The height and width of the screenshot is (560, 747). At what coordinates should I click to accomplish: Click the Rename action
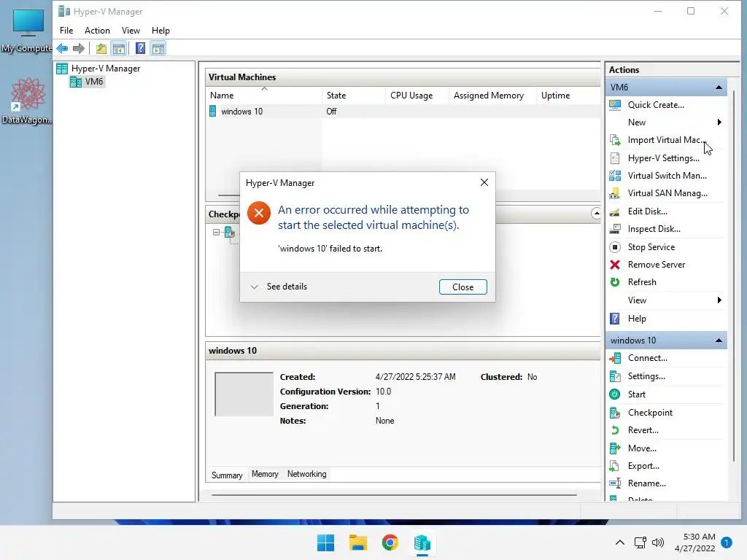point(647,483)
